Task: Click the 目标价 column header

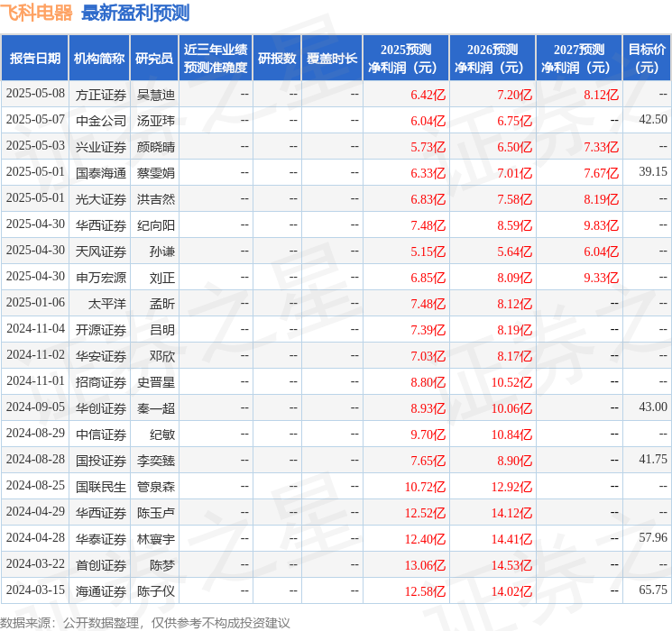Action: tap(647, 59)
